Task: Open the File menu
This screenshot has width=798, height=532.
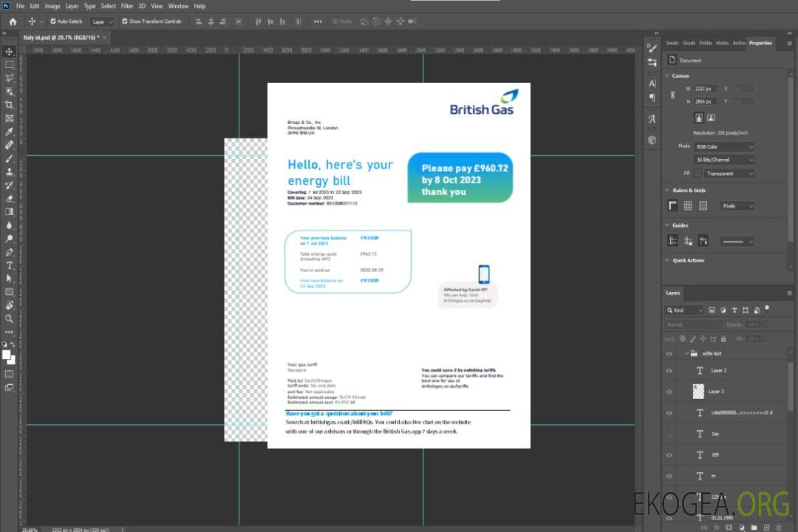Action: point(20,6)
